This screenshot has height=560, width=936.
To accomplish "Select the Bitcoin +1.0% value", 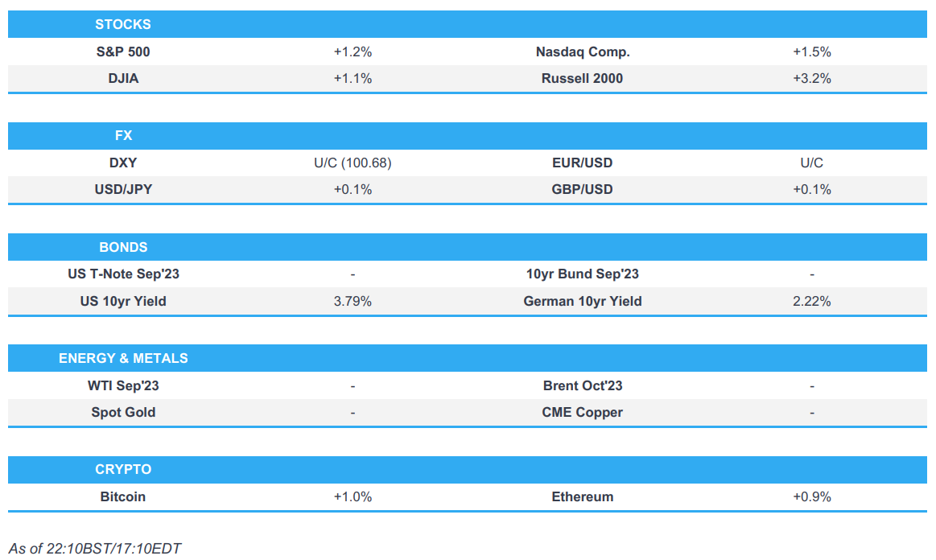I will (353, 496).
